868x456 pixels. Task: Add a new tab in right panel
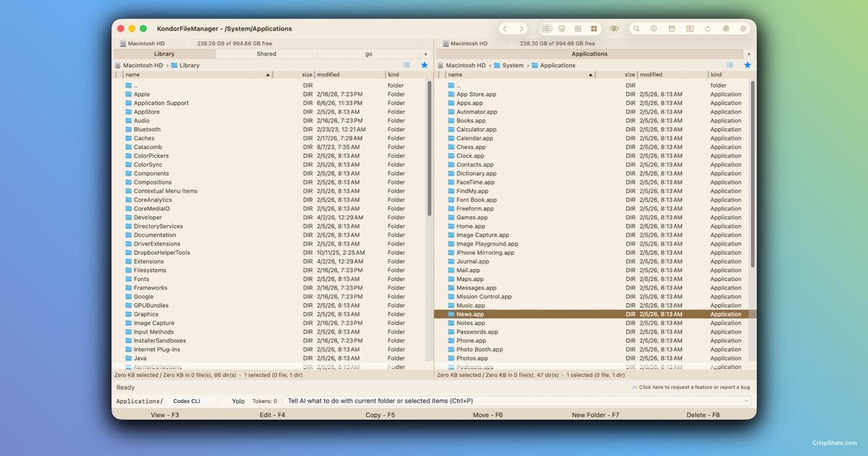[749, 54]
